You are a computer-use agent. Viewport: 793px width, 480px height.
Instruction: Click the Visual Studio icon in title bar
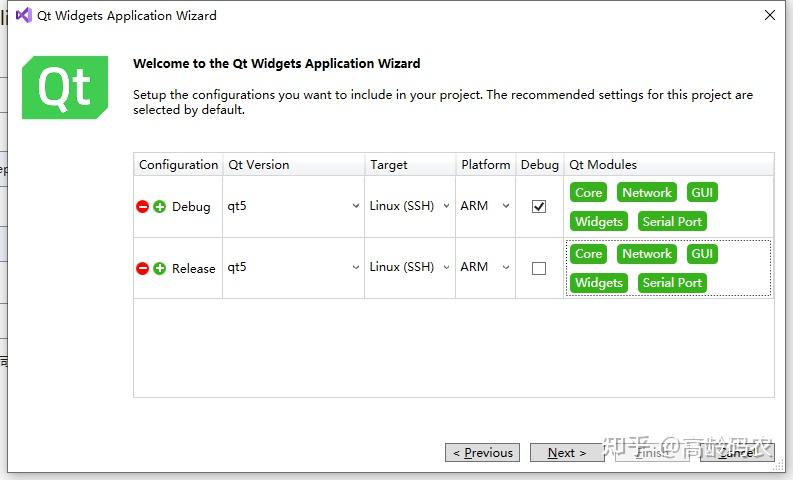(x=23, y=16)
